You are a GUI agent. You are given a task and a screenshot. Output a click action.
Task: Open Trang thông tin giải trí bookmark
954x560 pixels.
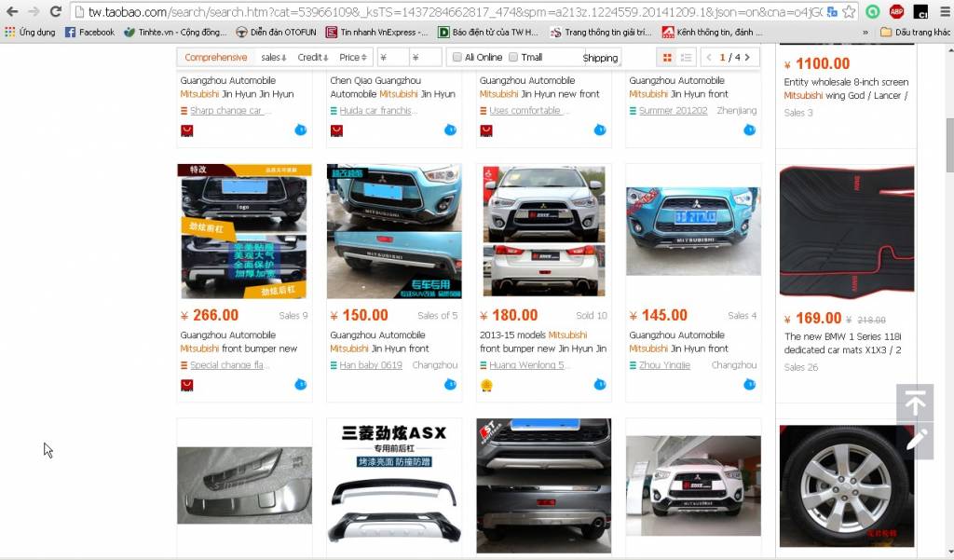[x=601, y=33]
